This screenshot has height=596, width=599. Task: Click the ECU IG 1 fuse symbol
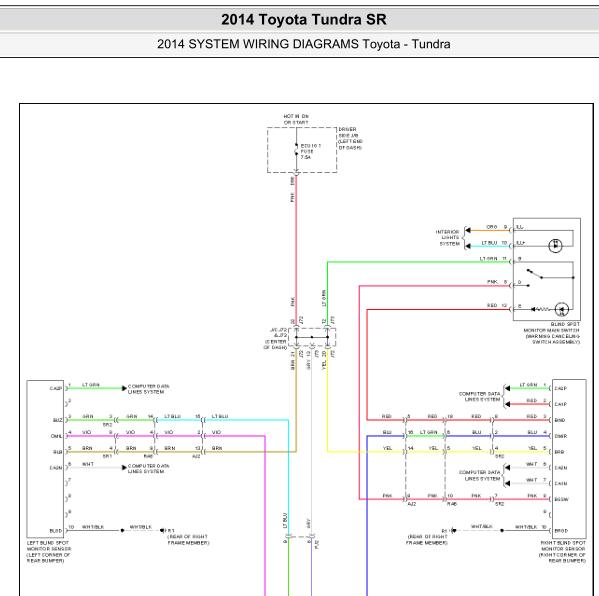(296, 149)
